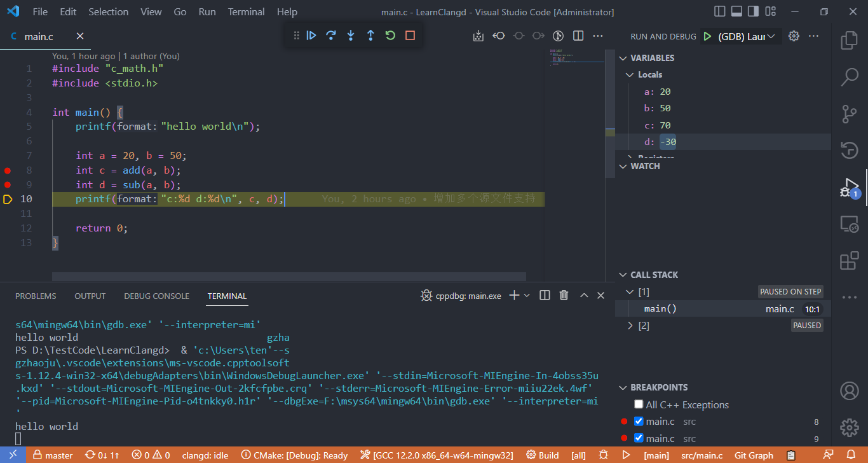Close the main.c editor tab
Viewport: 868px width, 463px height.
tap(80, 36)
